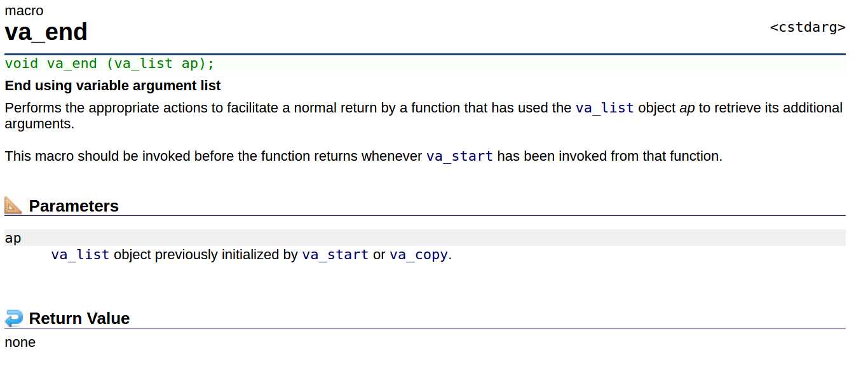Screen dimensions: 868x371
Task: Click the va_end page title
Action: click(x=46, y=32)
